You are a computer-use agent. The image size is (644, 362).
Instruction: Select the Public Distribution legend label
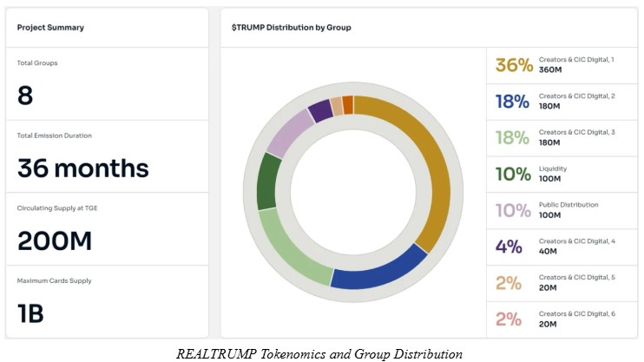568,205
